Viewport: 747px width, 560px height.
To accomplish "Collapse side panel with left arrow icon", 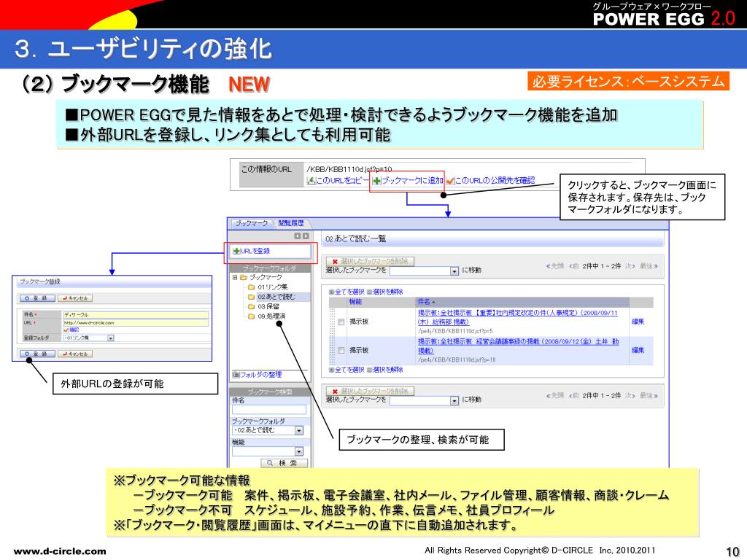I will click(x=298, y=236).
